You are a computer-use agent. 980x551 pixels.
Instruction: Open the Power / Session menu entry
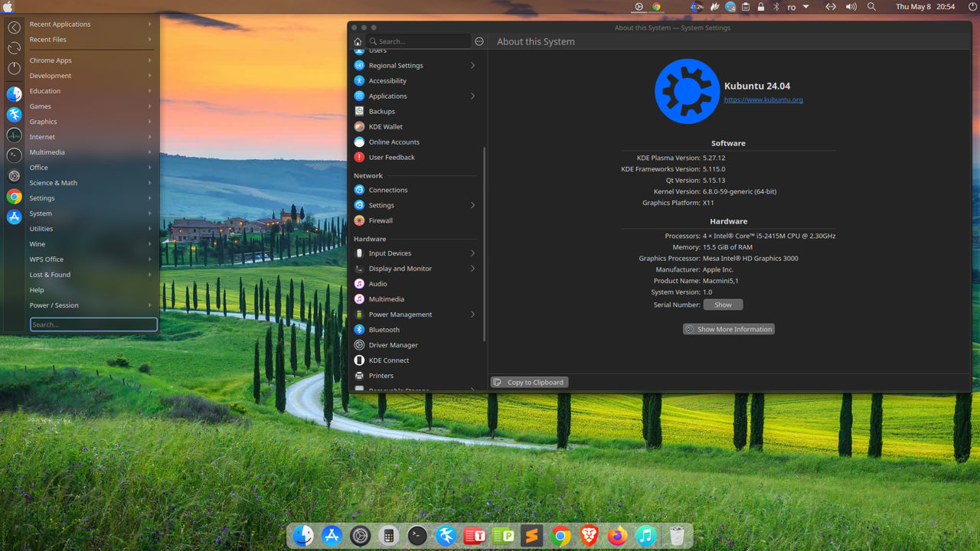pyautogui.click(x=91, y=305)
